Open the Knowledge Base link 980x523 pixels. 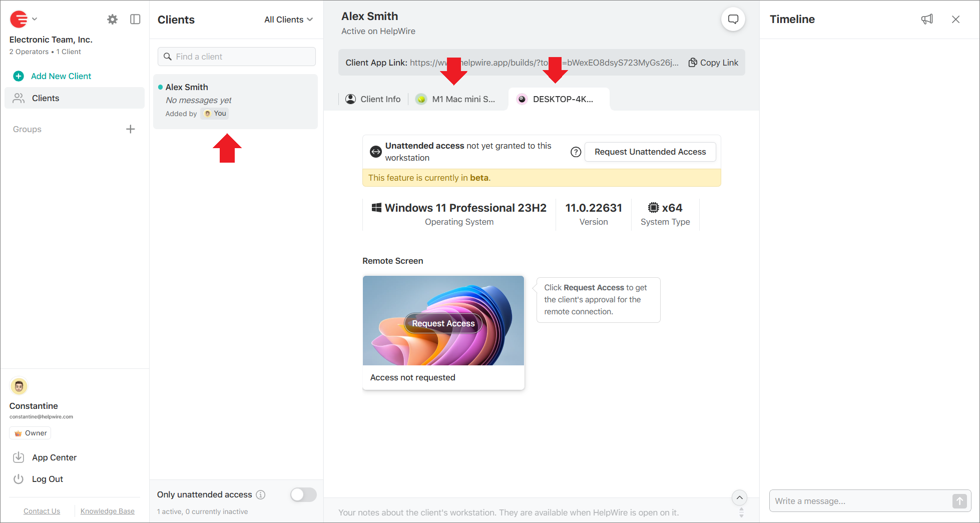pos(107,510)
